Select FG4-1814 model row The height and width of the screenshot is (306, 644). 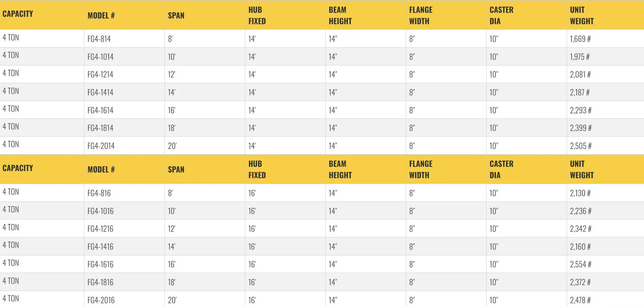click(100, 128)
